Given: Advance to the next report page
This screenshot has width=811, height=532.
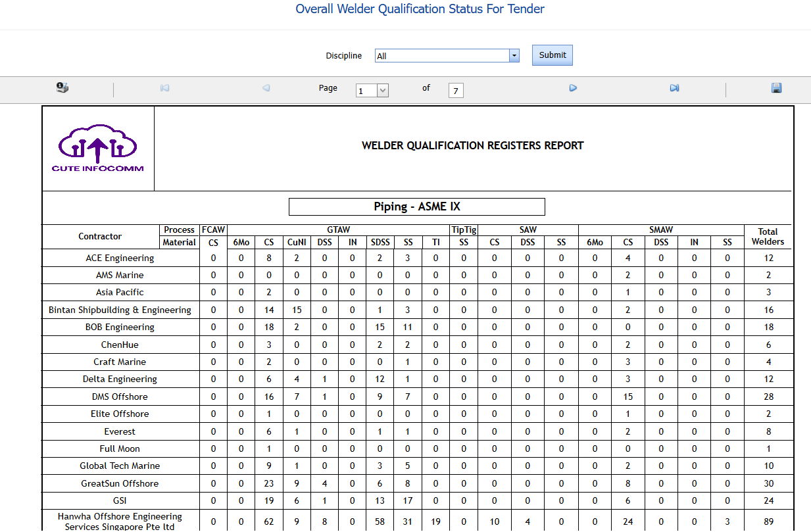Looking at the screenshot, I should (573, 88).
